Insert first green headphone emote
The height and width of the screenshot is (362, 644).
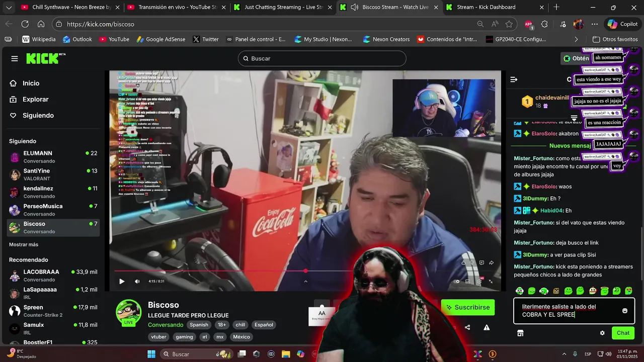520,291
